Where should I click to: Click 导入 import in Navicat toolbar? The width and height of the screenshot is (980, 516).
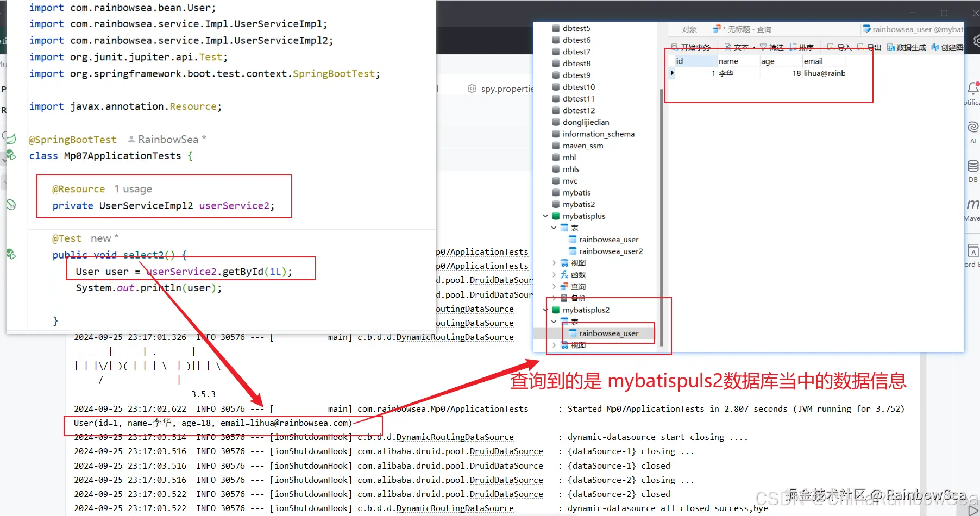coord(839,47)
